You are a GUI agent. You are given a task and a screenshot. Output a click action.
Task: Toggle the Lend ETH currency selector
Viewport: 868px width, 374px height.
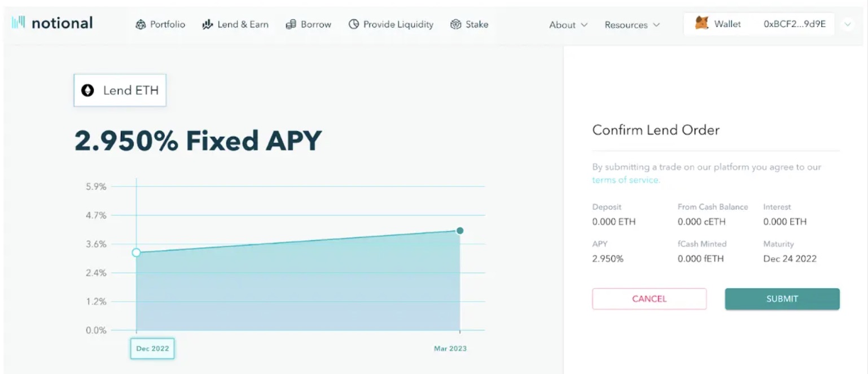(120, 90)
